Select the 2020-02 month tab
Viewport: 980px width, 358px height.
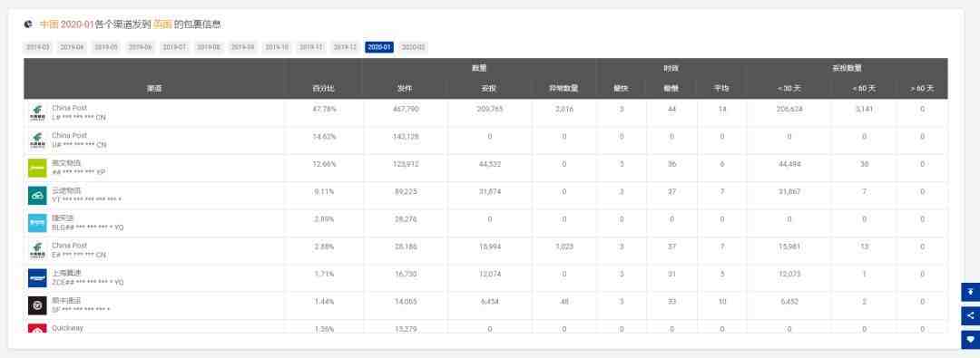[413, 47]
